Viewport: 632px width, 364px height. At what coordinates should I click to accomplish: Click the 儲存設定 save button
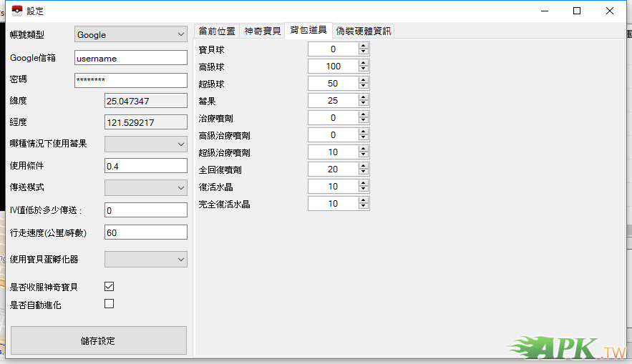[98, 340]
